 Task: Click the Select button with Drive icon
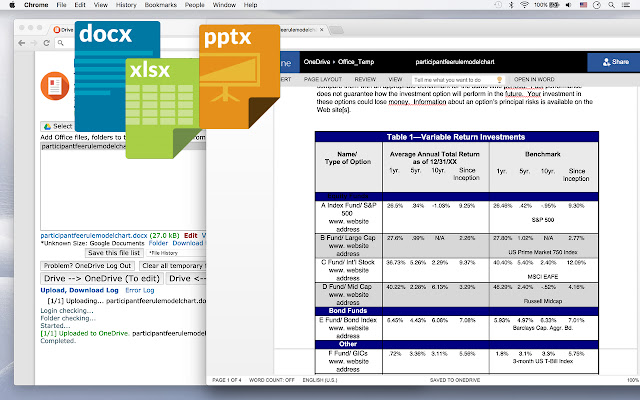[58, 127]
